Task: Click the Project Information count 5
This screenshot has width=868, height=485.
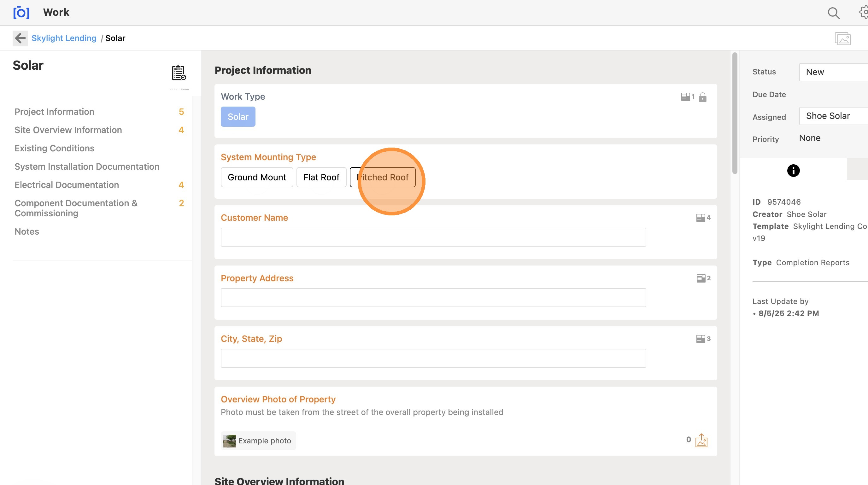Action: 181,112
